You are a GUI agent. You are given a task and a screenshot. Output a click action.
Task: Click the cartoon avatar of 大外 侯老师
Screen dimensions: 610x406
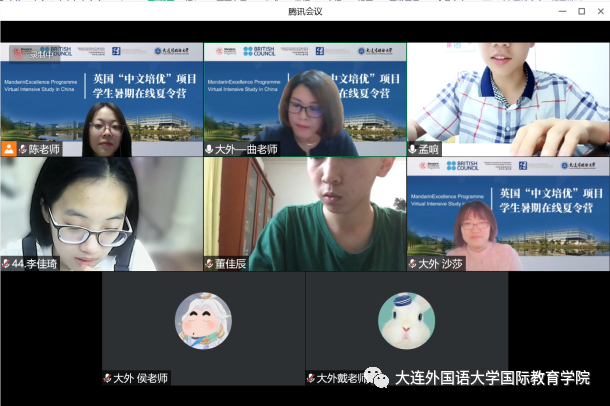tap(203, 321)
